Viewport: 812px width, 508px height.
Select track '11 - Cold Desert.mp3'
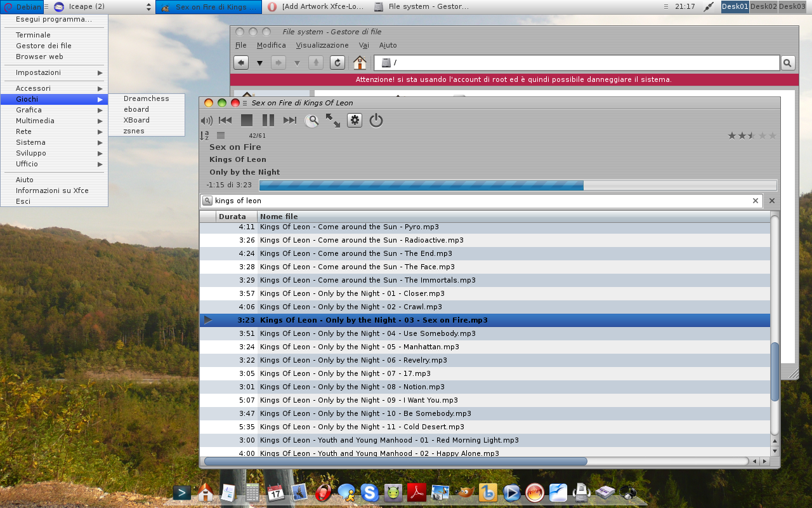point(485,427)
